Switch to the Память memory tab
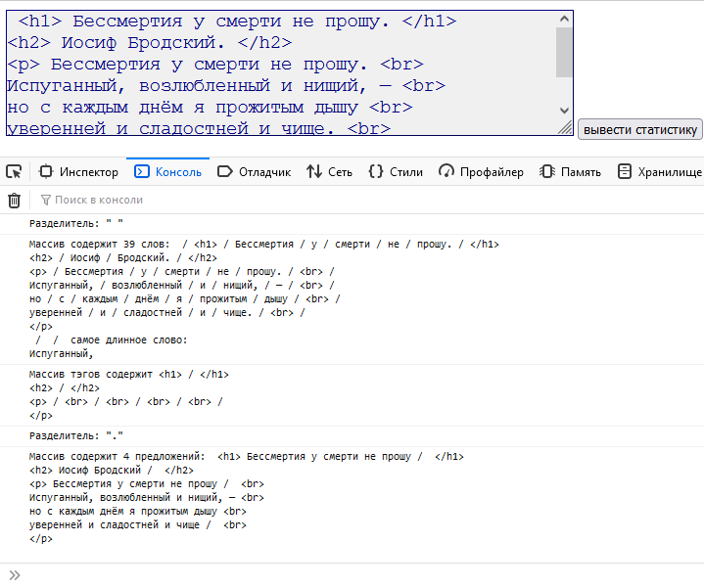The image size is (704, 588). pyautogui.click(x=570, y=171)
